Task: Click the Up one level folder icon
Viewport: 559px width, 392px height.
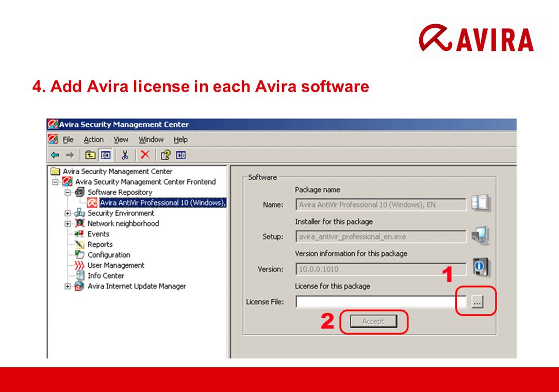Action: coord(90,155)
